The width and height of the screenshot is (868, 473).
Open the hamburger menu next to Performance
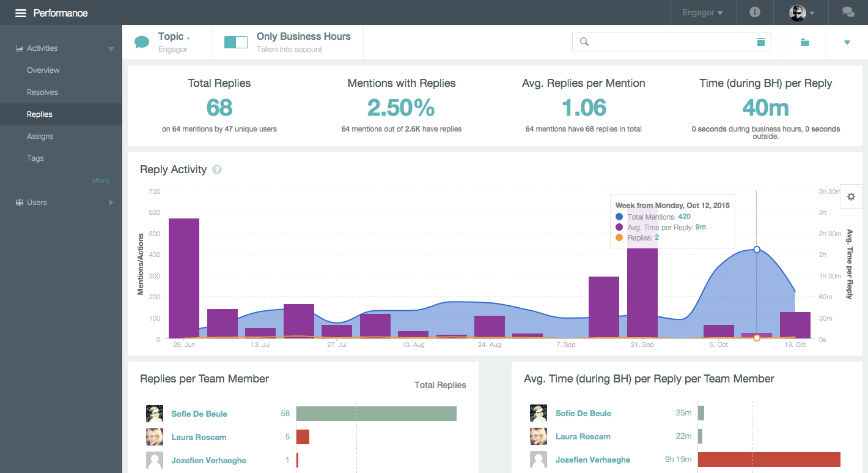coord(21,13)
